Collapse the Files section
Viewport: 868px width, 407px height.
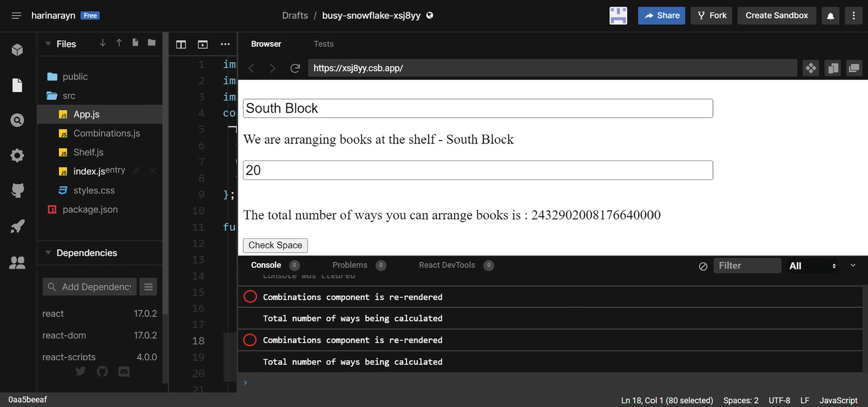(x=48, y=44)
